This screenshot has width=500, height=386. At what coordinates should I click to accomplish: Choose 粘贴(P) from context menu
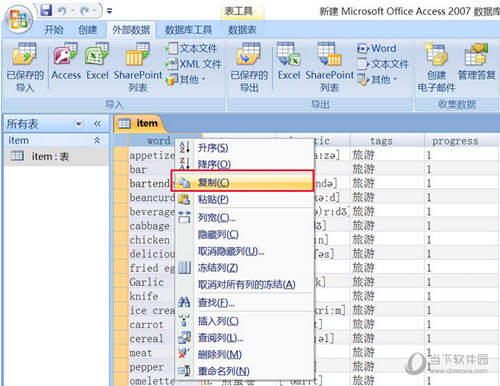[244, 199]
